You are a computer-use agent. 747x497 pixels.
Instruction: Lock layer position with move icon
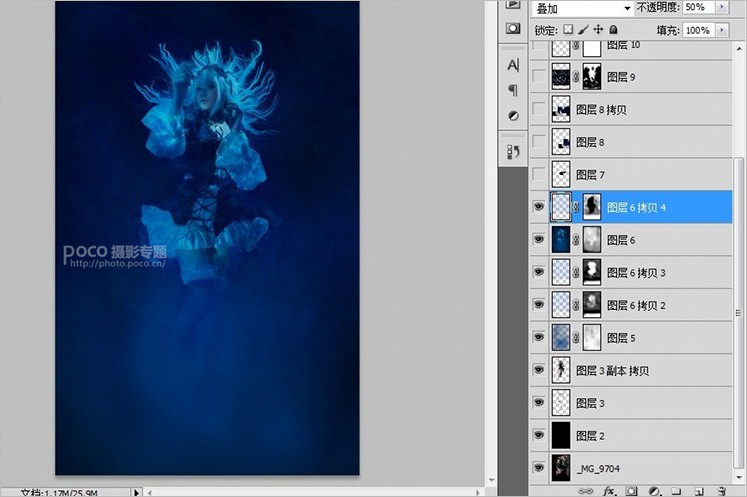598,31
